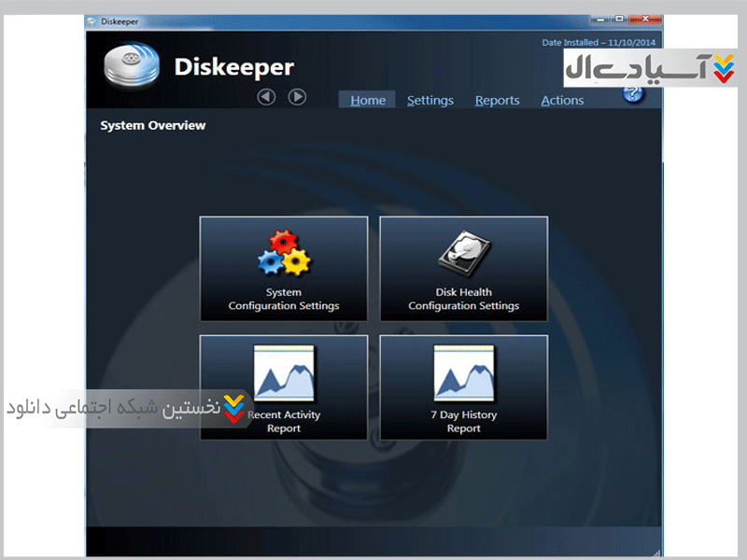
Task: Close the Diskeeper window
Action: (647, 20)
